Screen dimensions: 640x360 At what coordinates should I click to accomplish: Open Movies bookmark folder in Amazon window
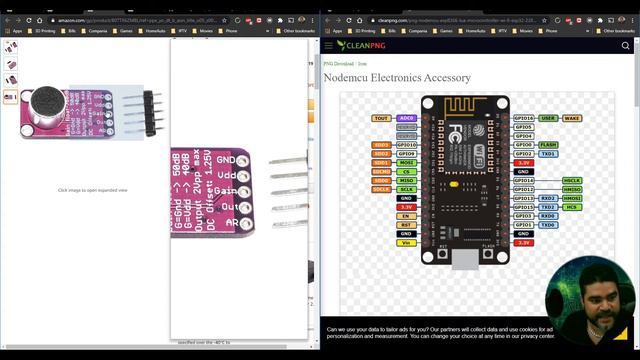point(202,31)
